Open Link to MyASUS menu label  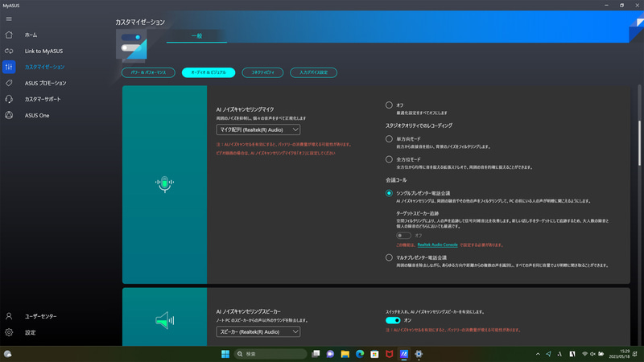tap(43, 51)
